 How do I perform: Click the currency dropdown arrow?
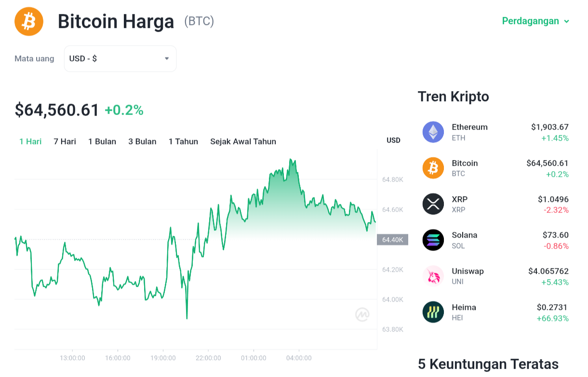167,59
